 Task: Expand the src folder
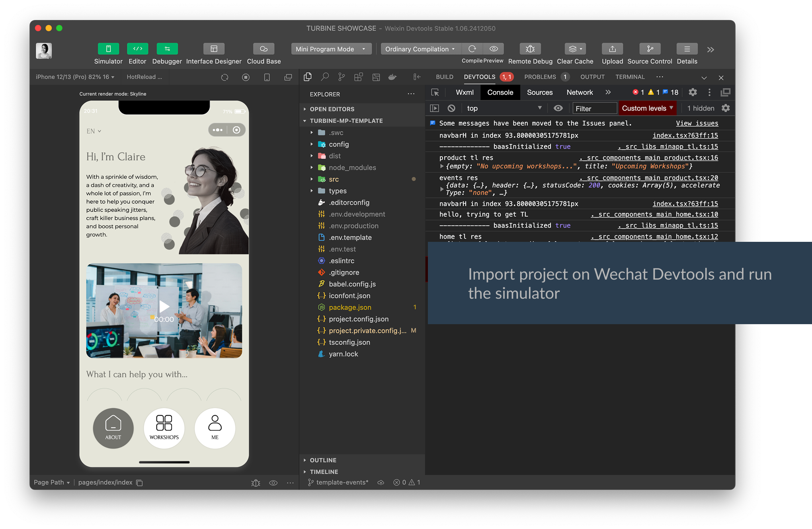334,179
